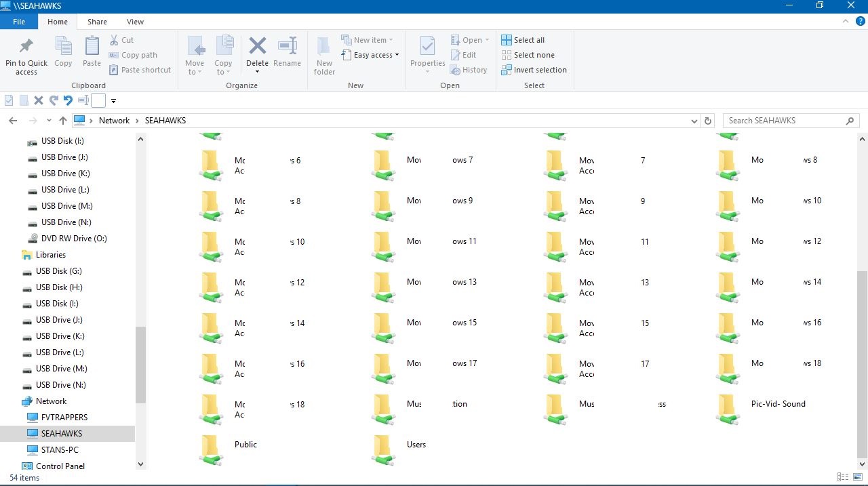Click Select none in the ribbon

click(528, 55)
